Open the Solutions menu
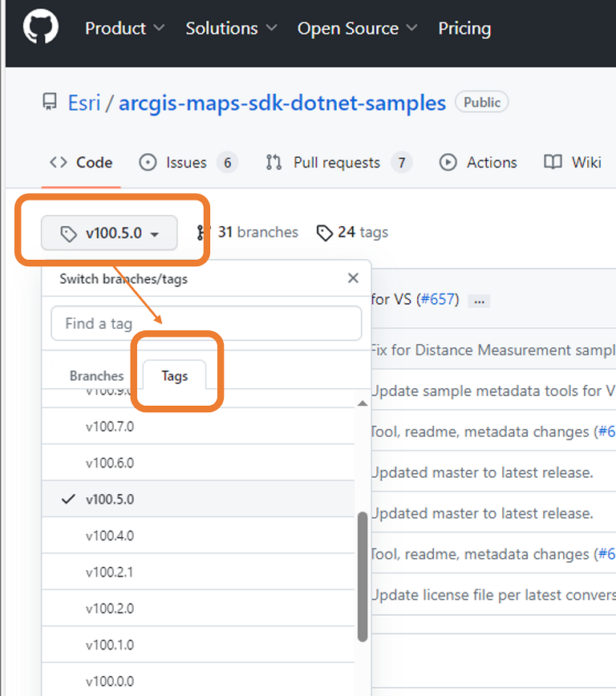Viewport: 616px width, 696px height. tap(231, 28)
